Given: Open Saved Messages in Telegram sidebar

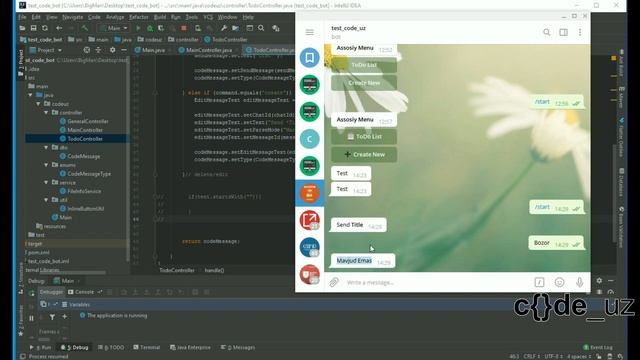Looking at the screenshot, I should coord(310,58).
